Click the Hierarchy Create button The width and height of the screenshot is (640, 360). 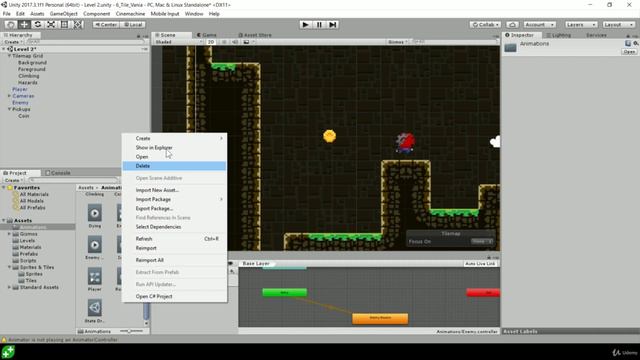click(x=13, y=42)
